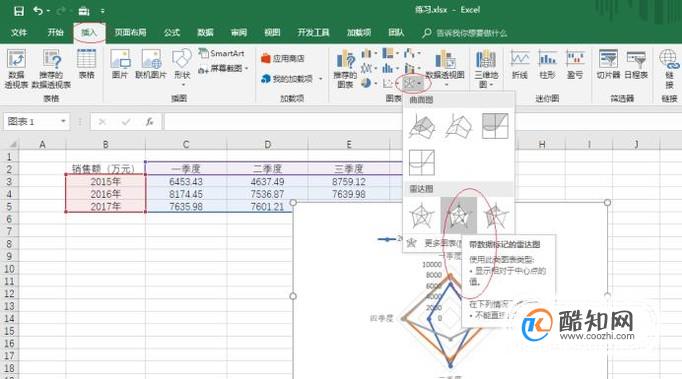Switch to the 开发工具 ribbon tab

[313, 33]
